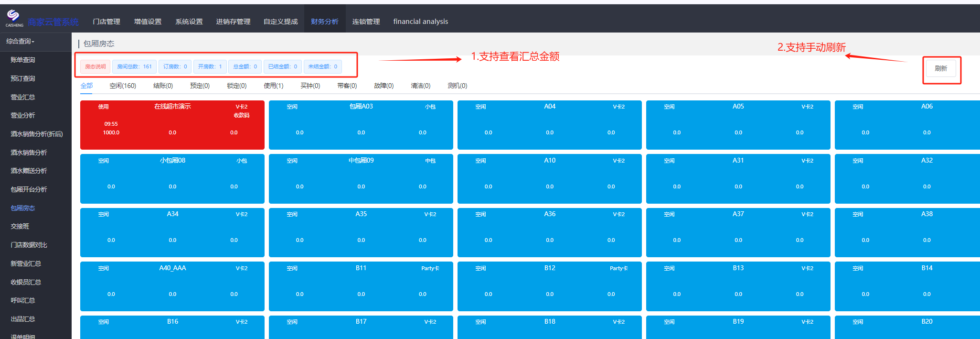Select the A10 room card

tap(550, 179)
